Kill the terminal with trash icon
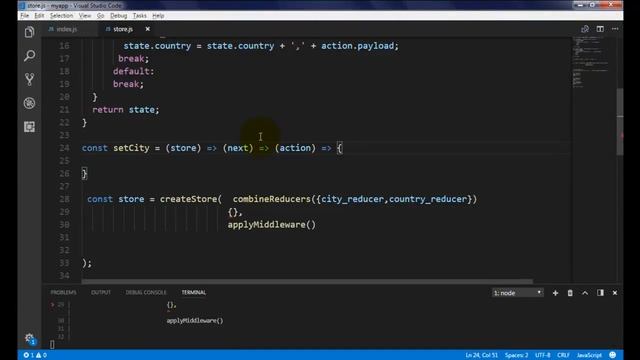The width and height of the screenshot is (640, 360). click(570, 293)
